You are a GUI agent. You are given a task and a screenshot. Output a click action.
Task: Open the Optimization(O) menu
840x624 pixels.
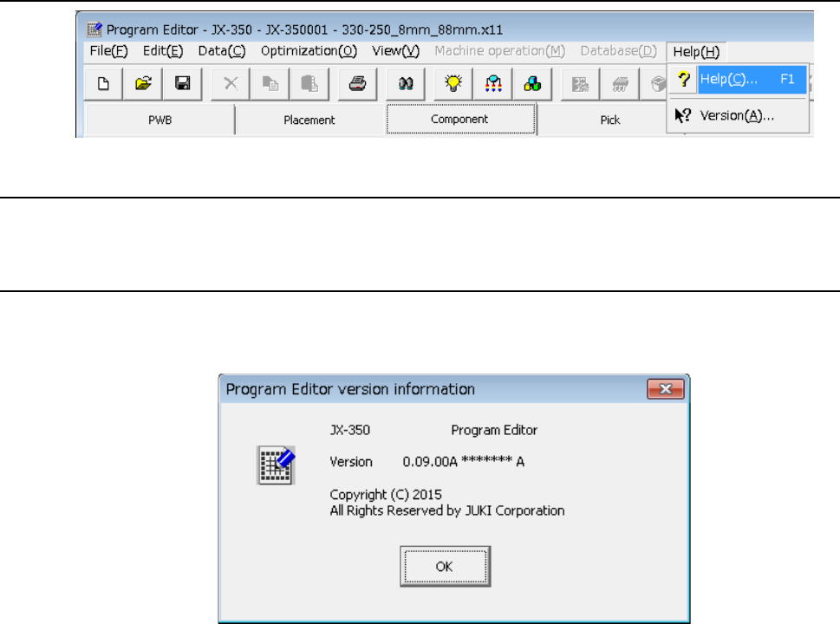[309, 51]
